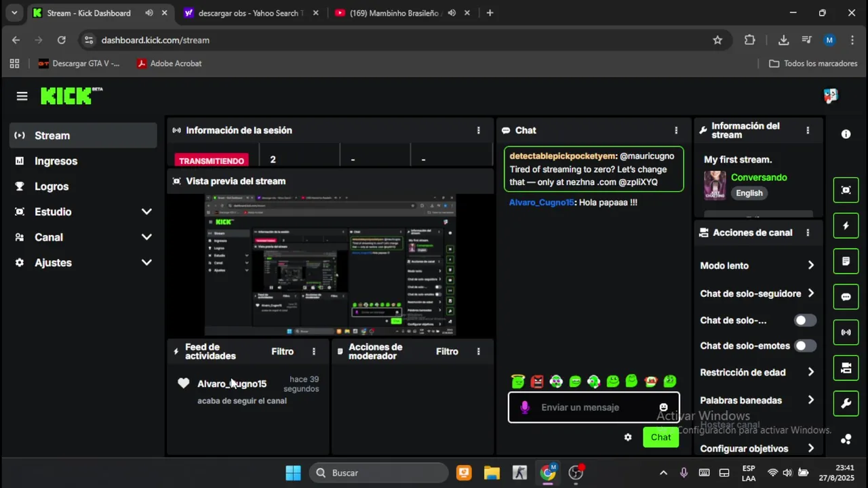Open Descargar GTA V bookmark
The height and width of the screenshot is (488, 868).
79,63
